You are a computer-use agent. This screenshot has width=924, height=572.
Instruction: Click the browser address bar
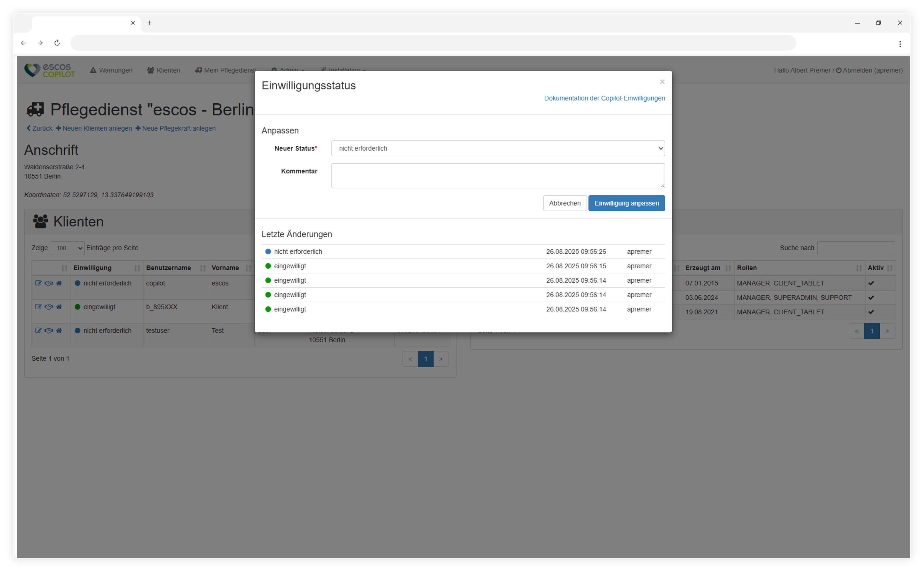click(433, 43)
